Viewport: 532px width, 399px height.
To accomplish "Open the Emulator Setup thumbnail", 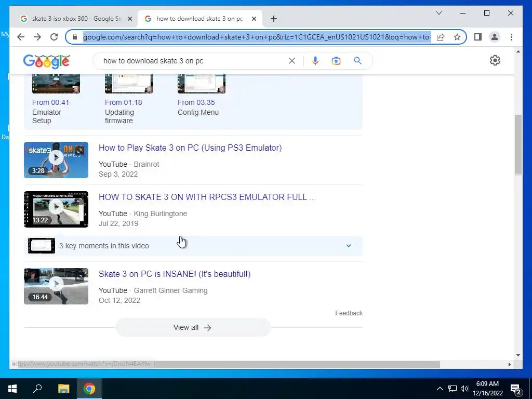I will [x=56, y=84].
